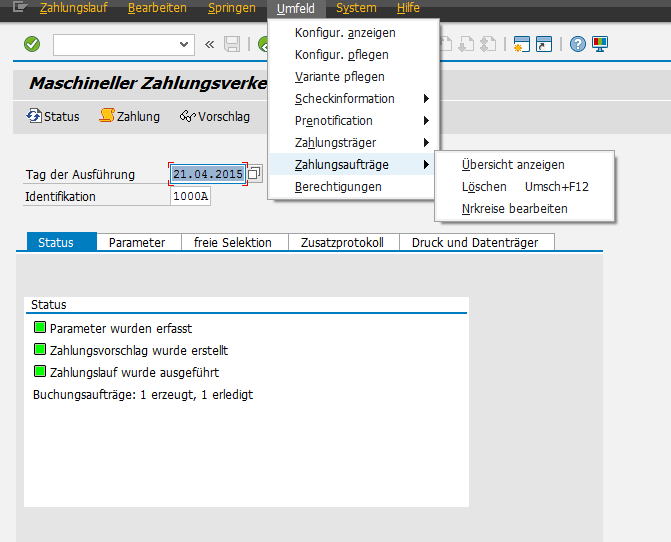Image resolution: width=671 pixels, height=542 pixels.
Task: Open the Help question mark icon
Action: [577, 44]
